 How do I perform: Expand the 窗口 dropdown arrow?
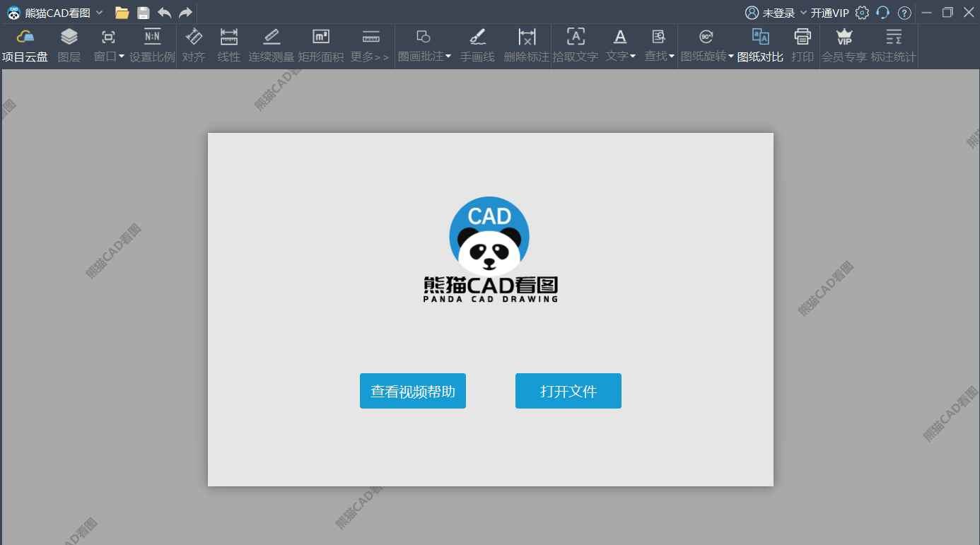122,57
